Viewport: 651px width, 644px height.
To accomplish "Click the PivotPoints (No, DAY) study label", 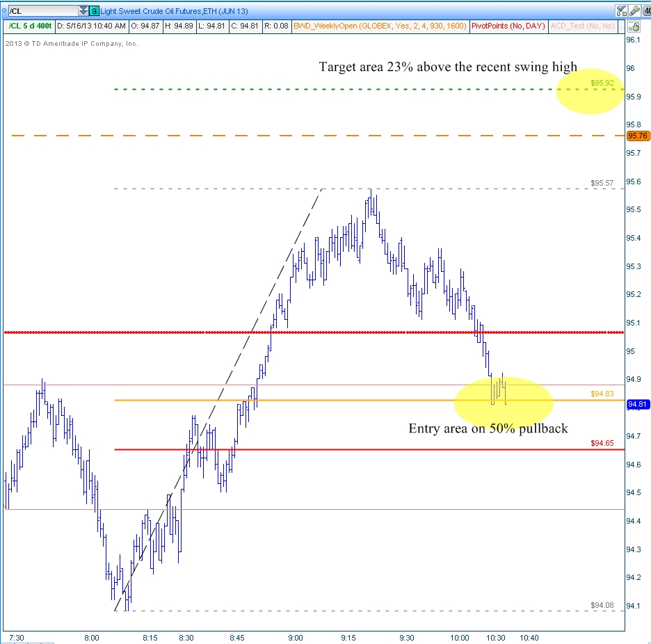I will (x=508, y=26).
